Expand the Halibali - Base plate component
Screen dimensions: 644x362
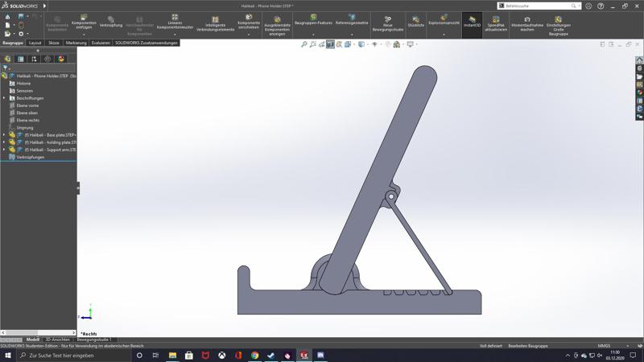4,135
